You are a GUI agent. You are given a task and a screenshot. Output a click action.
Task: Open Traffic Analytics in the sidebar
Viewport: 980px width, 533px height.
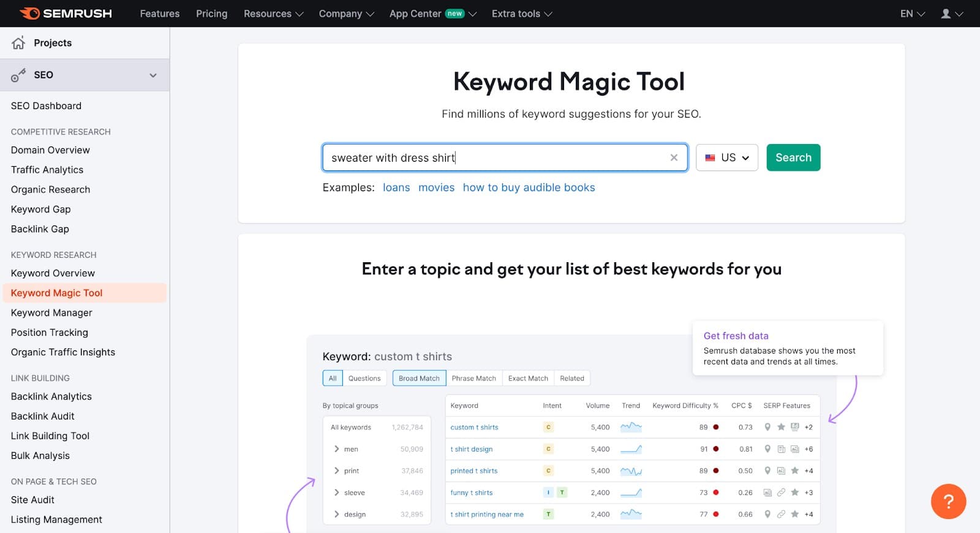pos(47,170)
